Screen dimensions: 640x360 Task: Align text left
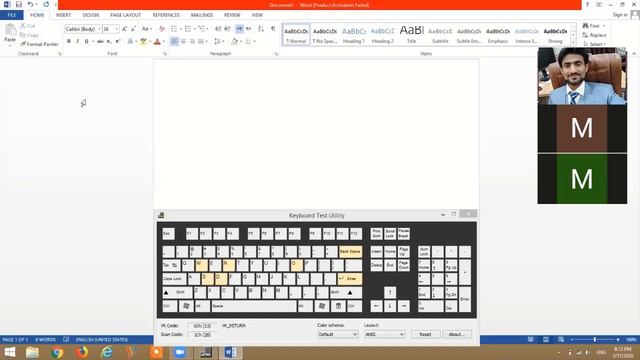[174, 41]
